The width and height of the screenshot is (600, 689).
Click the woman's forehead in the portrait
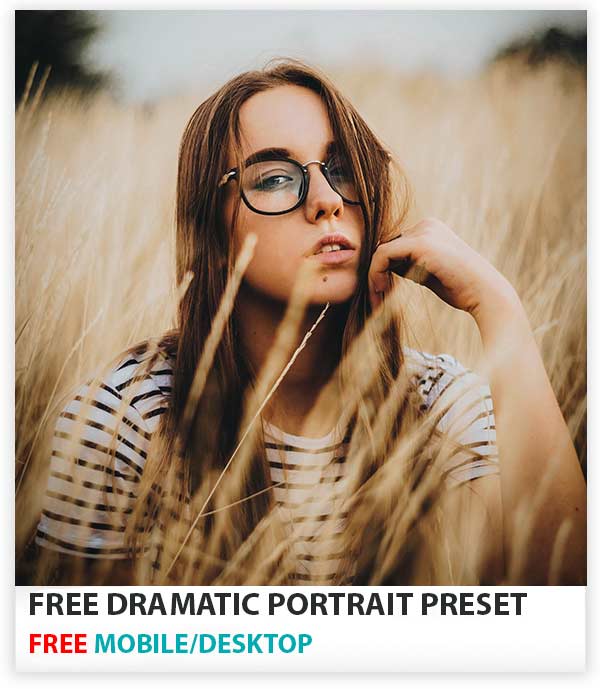(286, 119)
